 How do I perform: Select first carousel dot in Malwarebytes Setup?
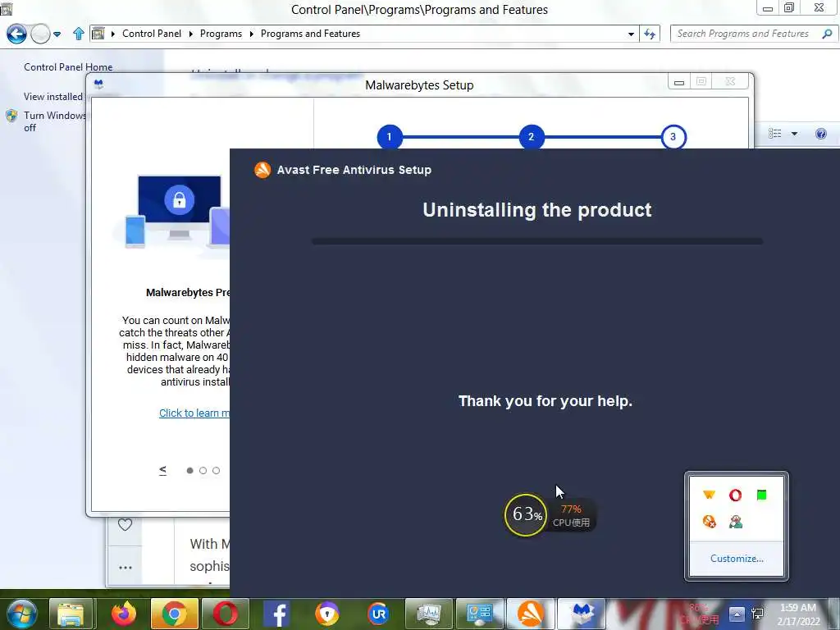189,470
